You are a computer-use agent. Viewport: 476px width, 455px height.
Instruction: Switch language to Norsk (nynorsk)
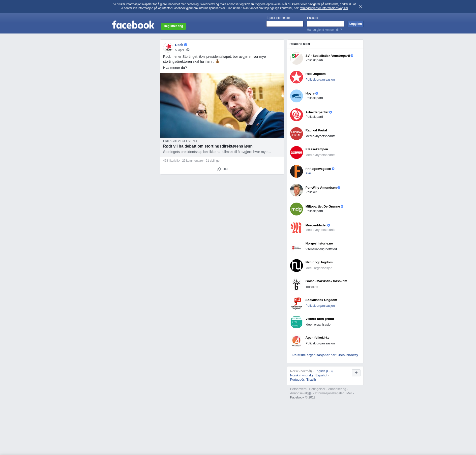click(301, 375)
